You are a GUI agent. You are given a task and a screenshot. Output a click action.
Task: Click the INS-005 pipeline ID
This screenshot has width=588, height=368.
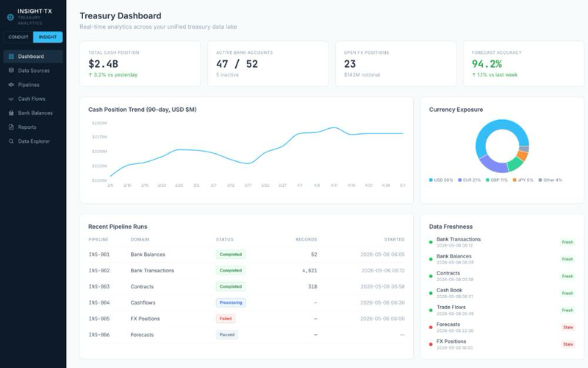(99, 319)
